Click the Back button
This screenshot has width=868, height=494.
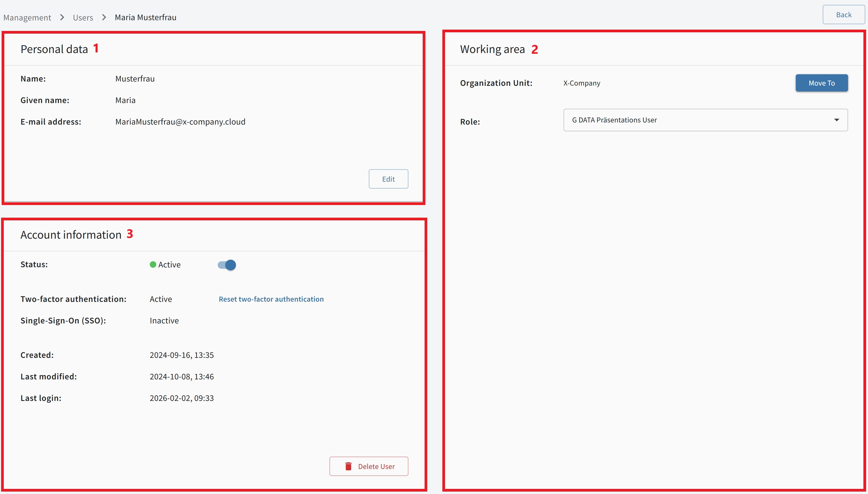coord(843,14)
